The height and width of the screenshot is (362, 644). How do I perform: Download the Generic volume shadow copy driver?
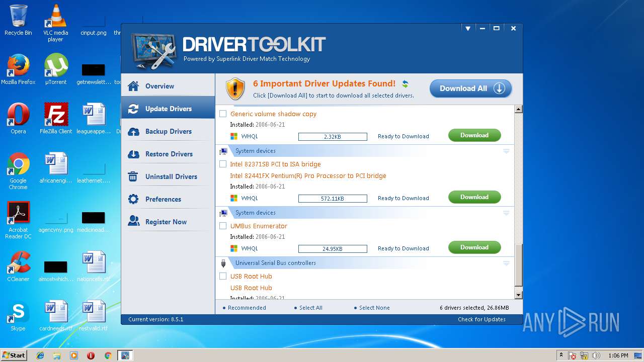tap(474, 135)
